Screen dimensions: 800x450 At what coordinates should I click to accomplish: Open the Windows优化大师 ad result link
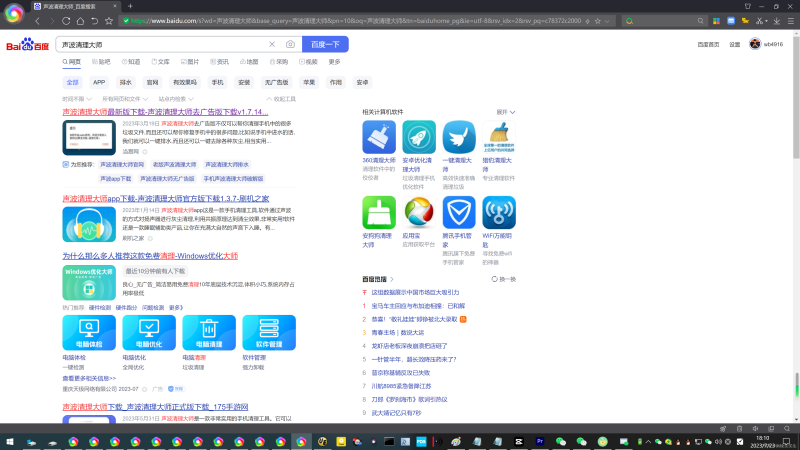[150, 256]
